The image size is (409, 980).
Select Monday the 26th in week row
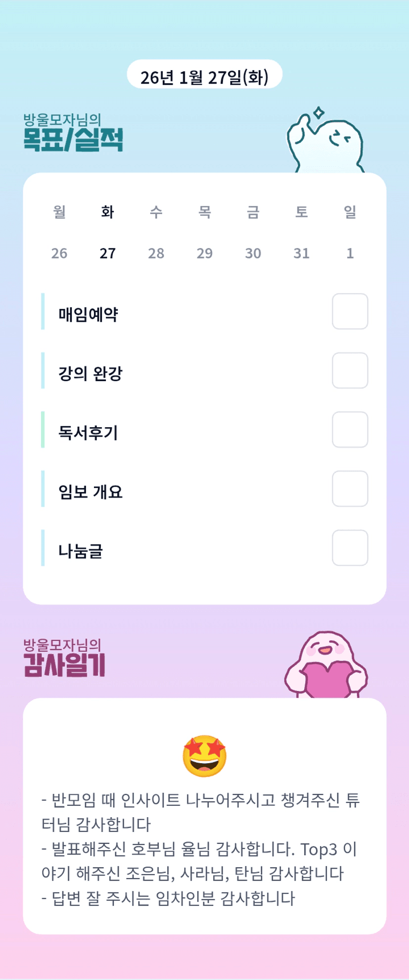[x=59, y=253]
